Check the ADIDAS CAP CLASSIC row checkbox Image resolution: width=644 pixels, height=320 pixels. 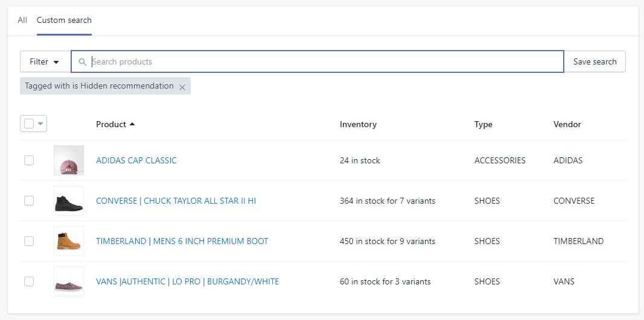pyautogui.click(x=29, y=160)
